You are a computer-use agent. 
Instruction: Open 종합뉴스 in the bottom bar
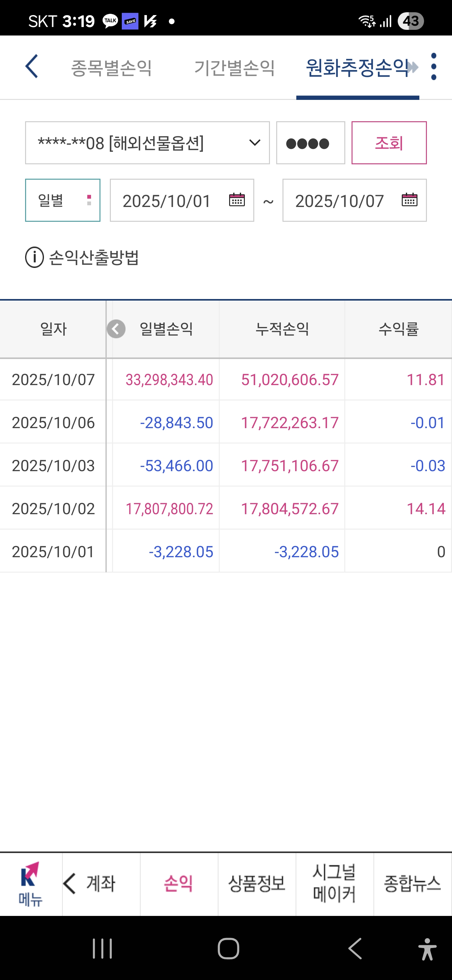pyautogui.click(x=412, y=884)
